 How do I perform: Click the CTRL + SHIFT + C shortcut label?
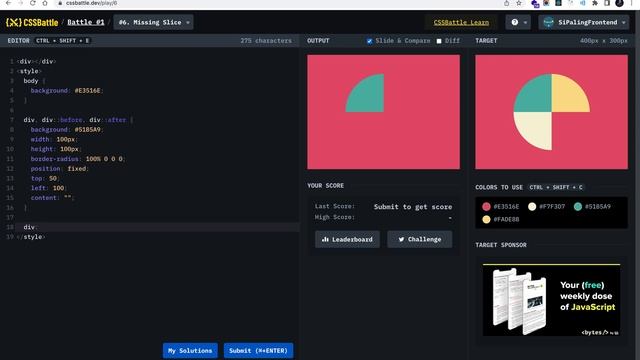pos(556,187)
